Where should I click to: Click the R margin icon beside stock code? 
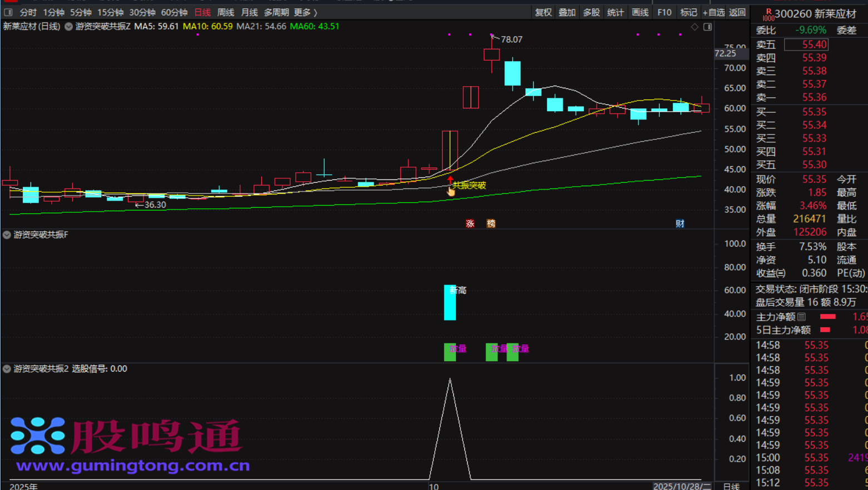[x=768, y=14]
